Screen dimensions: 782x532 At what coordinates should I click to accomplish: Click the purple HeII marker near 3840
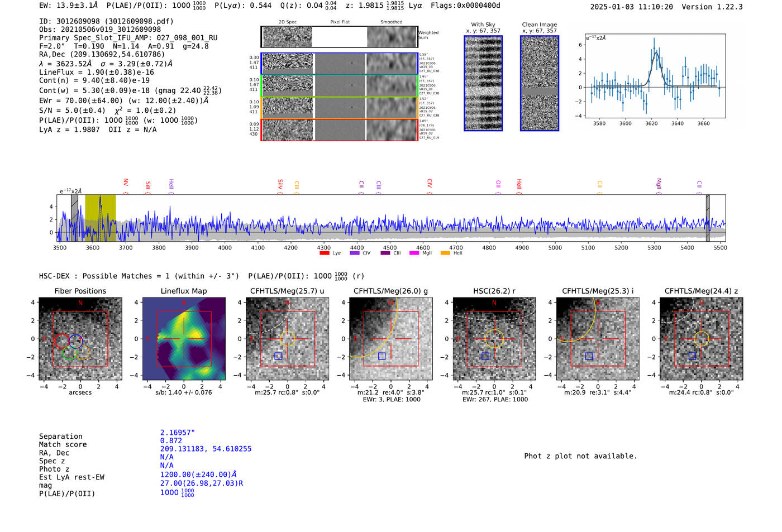point(171,185)
